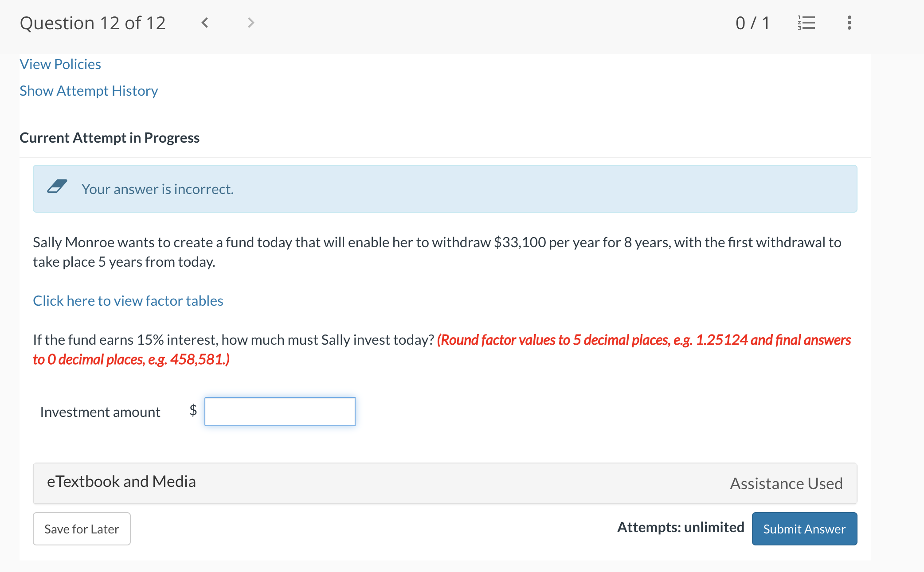Open the three-dot more options menu

(x=849, y=23)
